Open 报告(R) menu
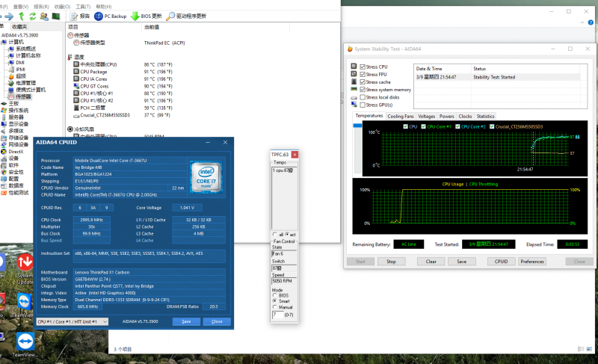598x364 pixels. pyautogui.click(x=41, y=7)
